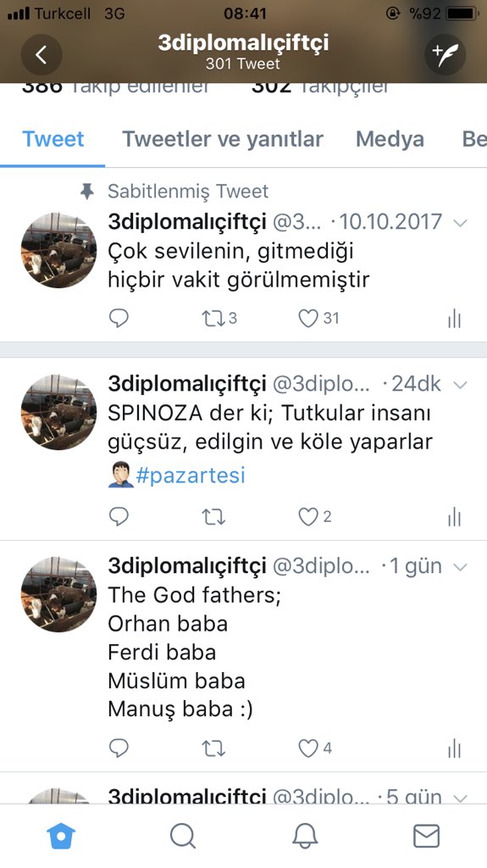The height and width of the screenshot is (868, 487).
Task: Expand options chevron on the 10.10.2017 tweet
Action: [460, 223]
